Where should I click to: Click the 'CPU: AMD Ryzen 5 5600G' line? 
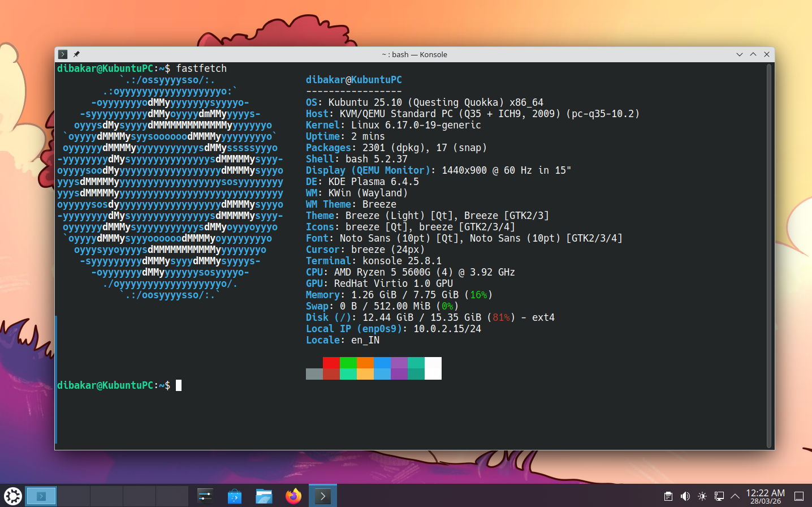(411, 272)
